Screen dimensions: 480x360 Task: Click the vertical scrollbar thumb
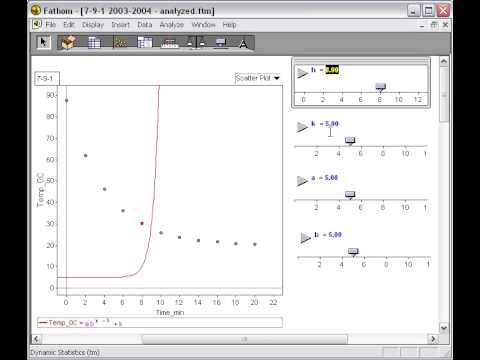click(x=444, y=95)
